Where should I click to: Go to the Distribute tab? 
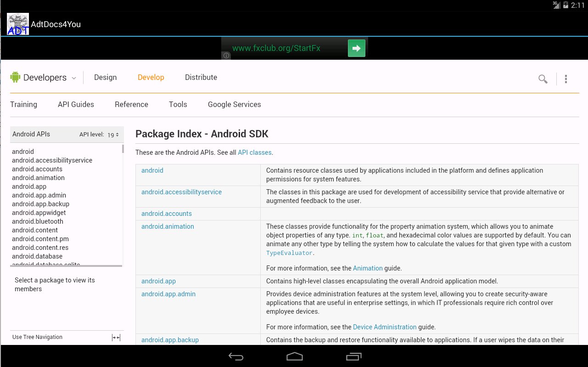click(x=201, y=77)
